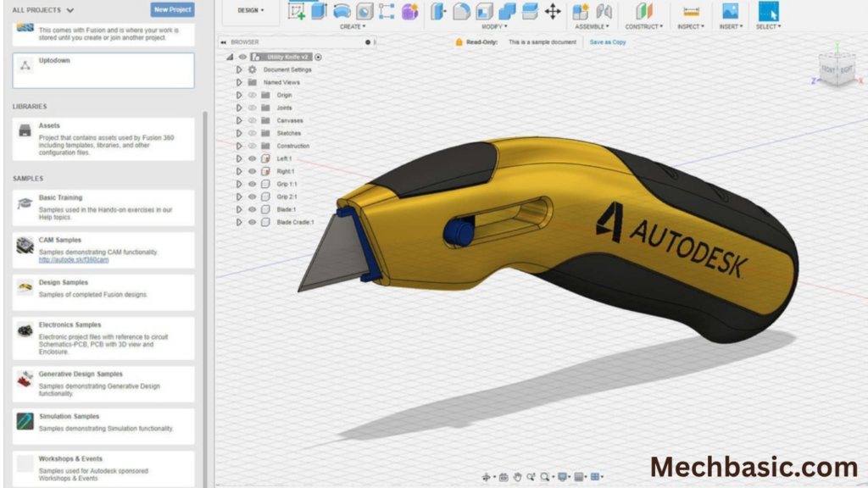The image size is (868, 488).
Task: Open the Basic Training samples
Action: (x=103, y=208)
